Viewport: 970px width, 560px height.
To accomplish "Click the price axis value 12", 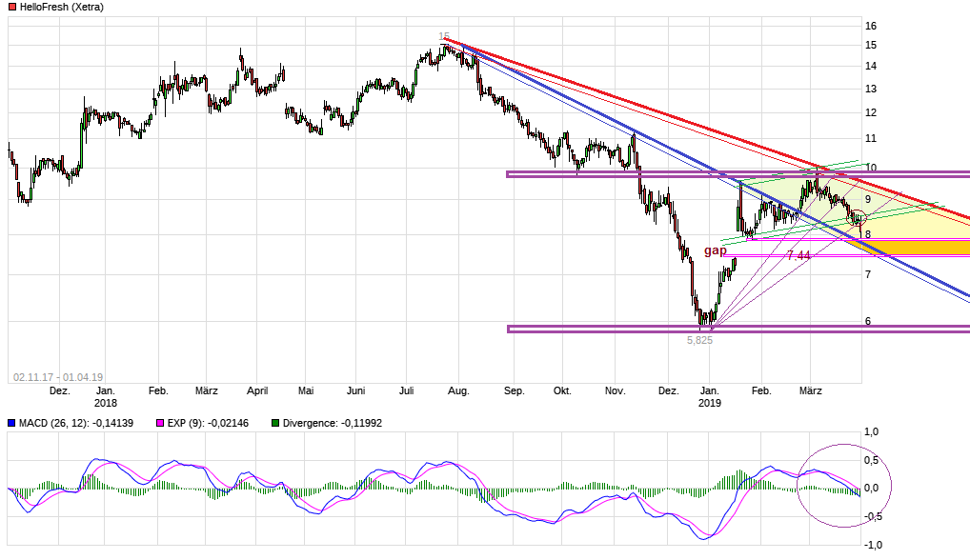I will pos(871,112).
